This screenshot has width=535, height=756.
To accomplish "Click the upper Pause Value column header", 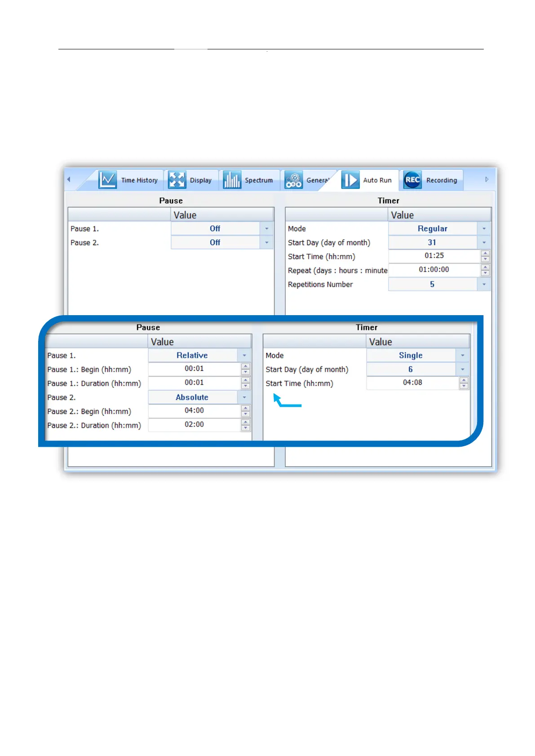I will coord(222,215).
